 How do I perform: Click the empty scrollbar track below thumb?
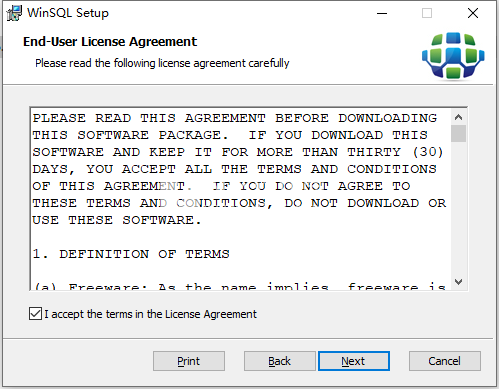(x=458, y=208)
